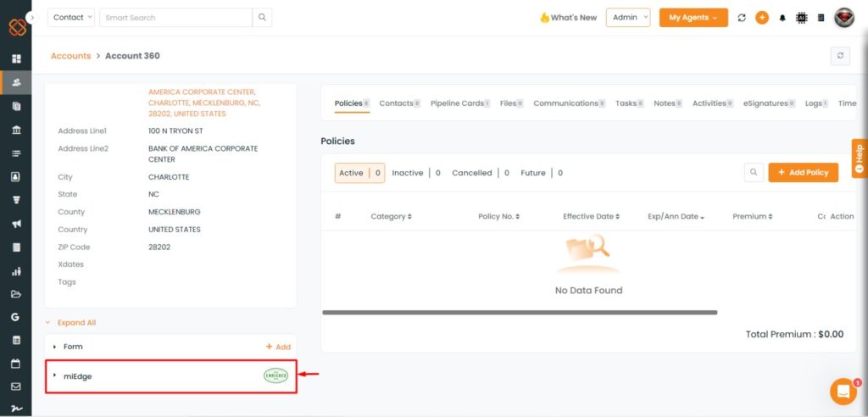
Task: Open the pipeline funnel icon in sidebar
Action: [x=16, y=200]
